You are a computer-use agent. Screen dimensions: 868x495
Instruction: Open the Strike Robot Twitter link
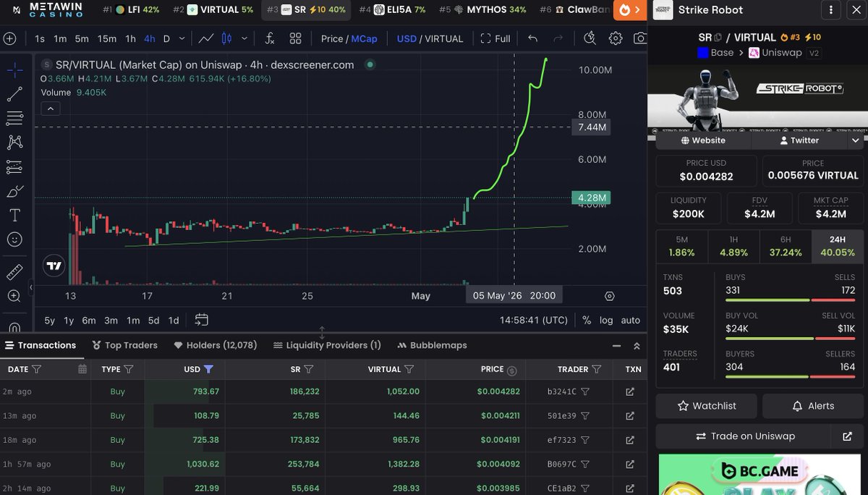pyautogui.click(x=799, y=140)
